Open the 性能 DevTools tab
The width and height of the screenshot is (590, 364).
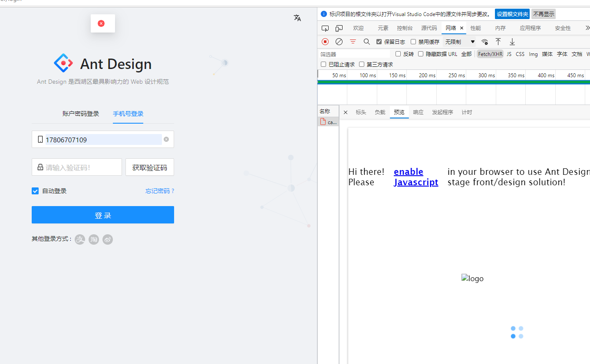(476, 28)
